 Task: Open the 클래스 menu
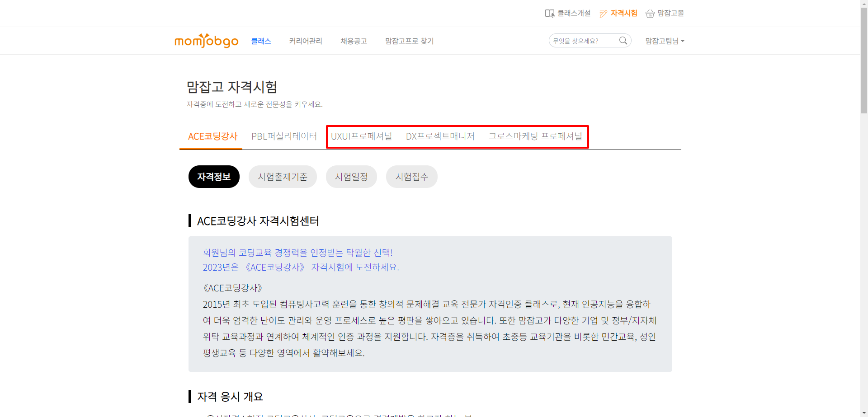[261, 41]
